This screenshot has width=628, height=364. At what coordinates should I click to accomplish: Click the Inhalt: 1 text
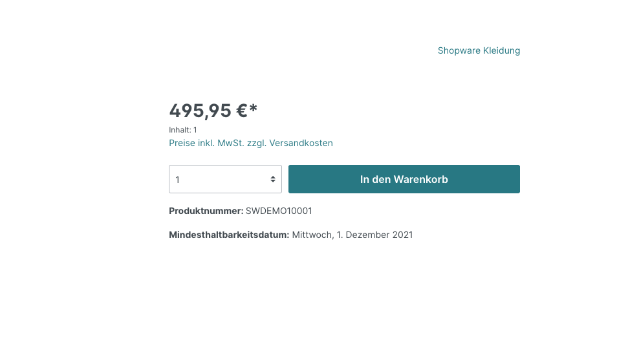tap(183, 130)
